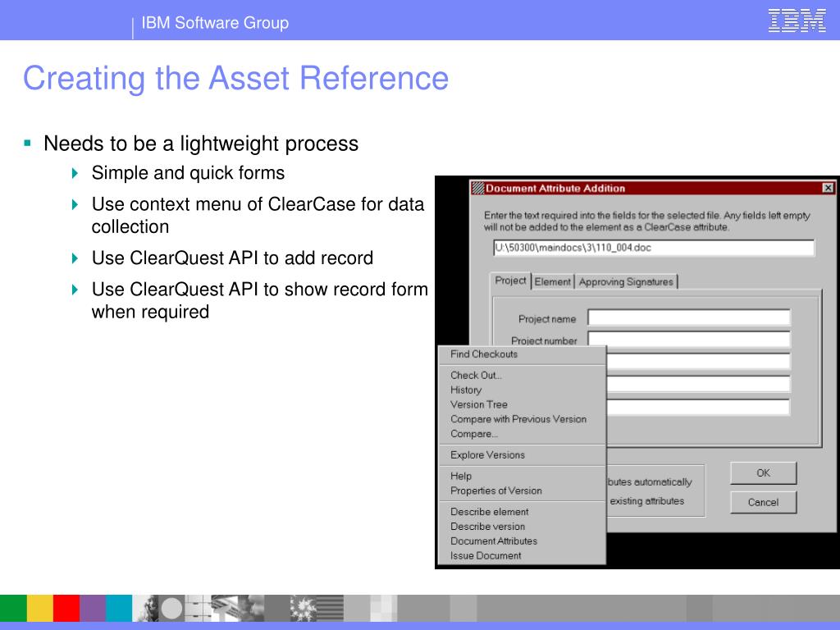Click the Cancel button
Viewport: 840px width, 630px height.
(x=764, y=503)
